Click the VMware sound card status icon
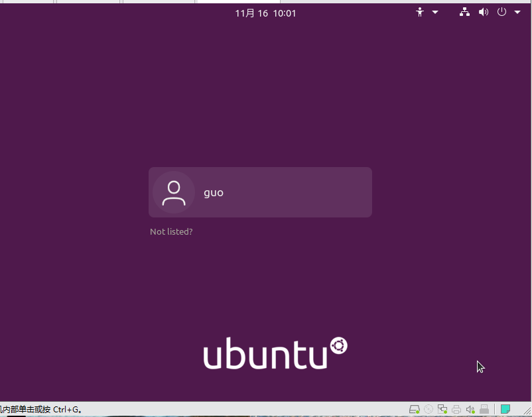Screen dimensions: 532x417 470,410
